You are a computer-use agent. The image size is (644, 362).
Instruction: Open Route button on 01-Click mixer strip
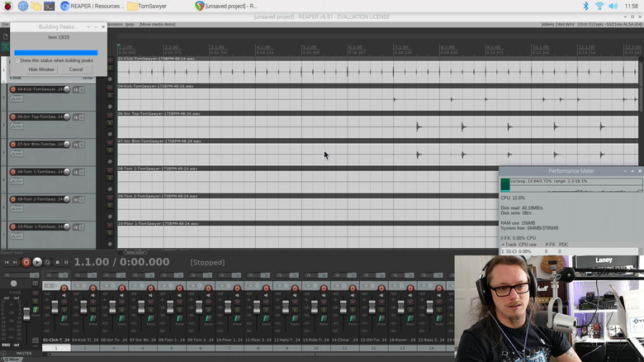(64, 319)
